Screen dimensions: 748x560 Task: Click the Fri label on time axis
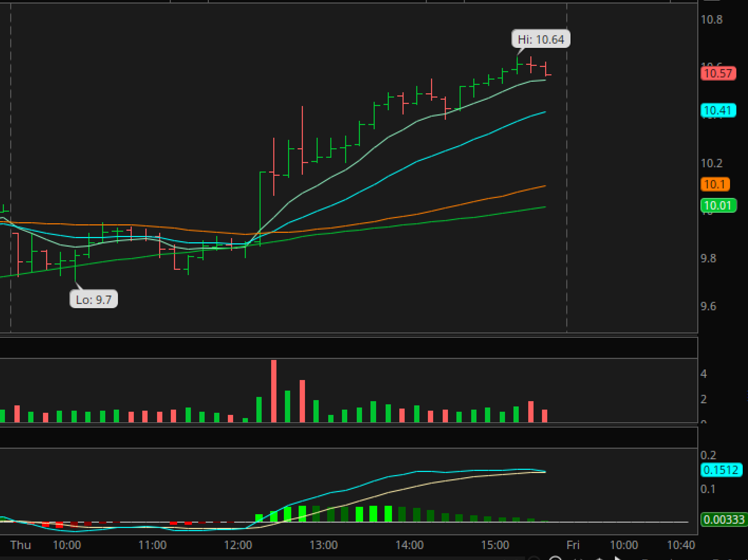point(573,545)
